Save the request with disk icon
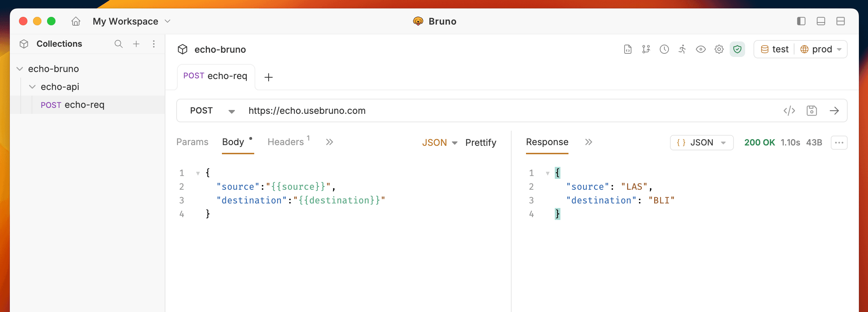This screenshot has width=868, height=312. click(812, 111)
